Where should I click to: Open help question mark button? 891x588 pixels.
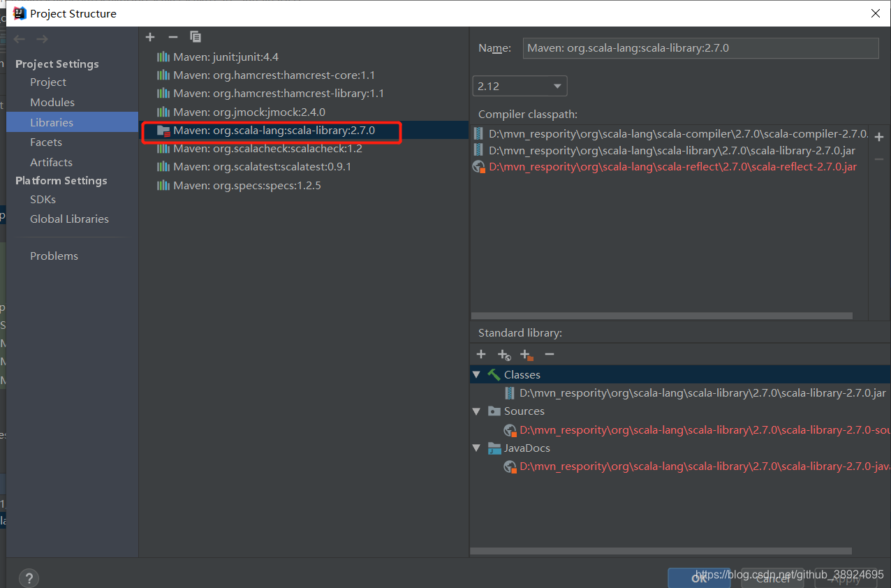click(29, 578)
